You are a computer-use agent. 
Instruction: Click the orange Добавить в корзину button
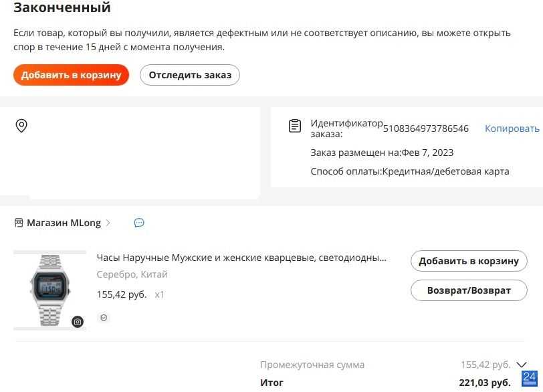[71, 75]
